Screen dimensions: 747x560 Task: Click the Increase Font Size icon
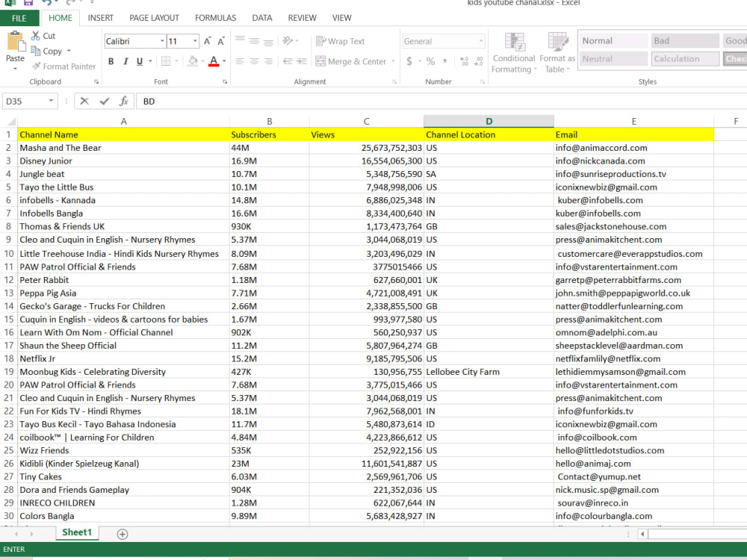click(207, 41)
